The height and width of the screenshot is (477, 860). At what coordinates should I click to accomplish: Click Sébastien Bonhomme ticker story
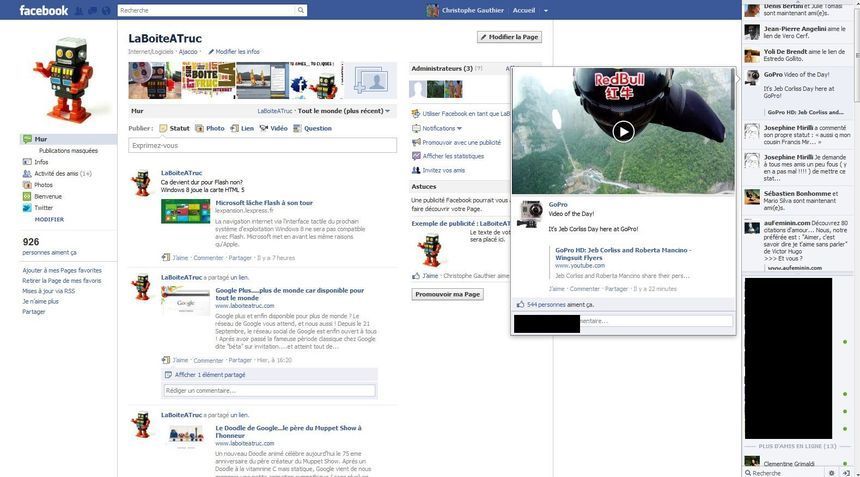click(x=799, y=201)
